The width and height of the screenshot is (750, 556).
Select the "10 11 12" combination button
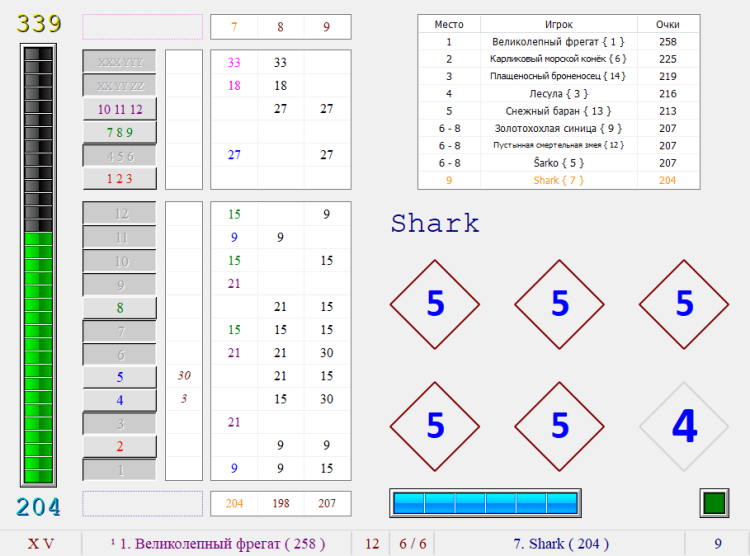(119, 109)
